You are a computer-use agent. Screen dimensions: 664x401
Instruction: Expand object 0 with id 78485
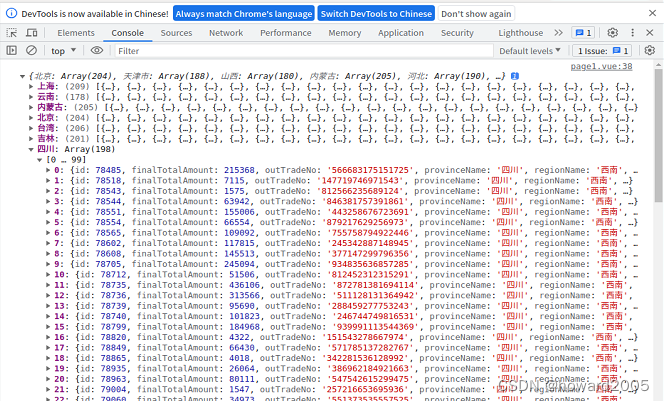click(48, 170)
